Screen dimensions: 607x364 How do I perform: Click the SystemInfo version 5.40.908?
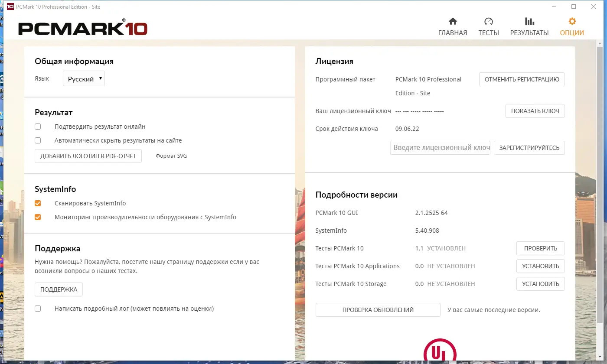coord(427,231)
